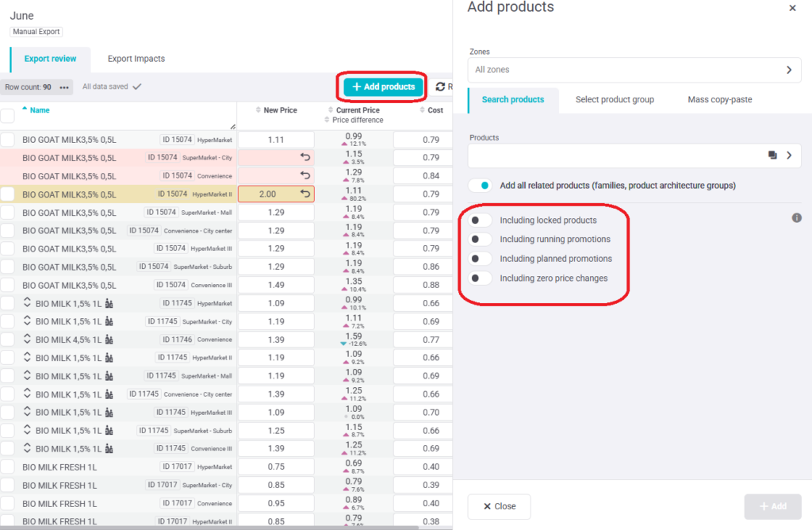The height and width of the screenshot is (530, 812).
Task: Click the Manual Export tag
Action: (36, 32)
